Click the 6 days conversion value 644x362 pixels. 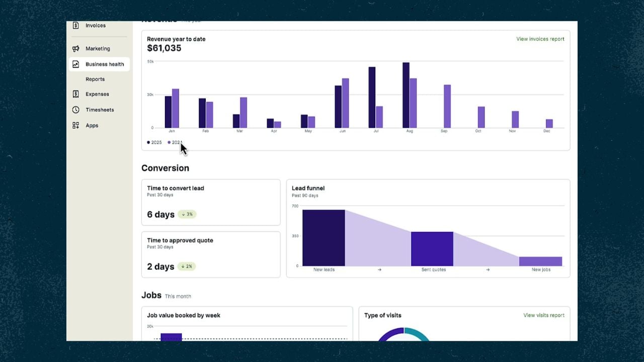click(x=160, y=215)
